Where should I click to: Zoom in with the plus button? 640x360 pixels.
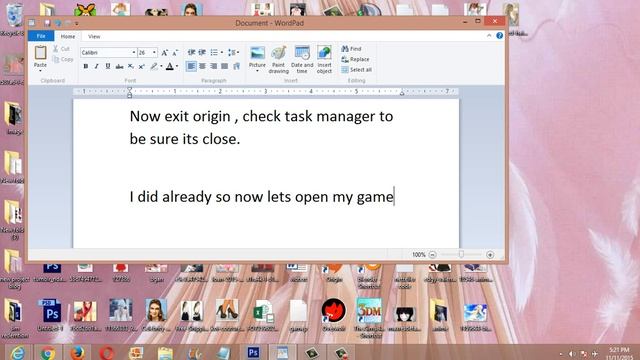tap(490, 255)
